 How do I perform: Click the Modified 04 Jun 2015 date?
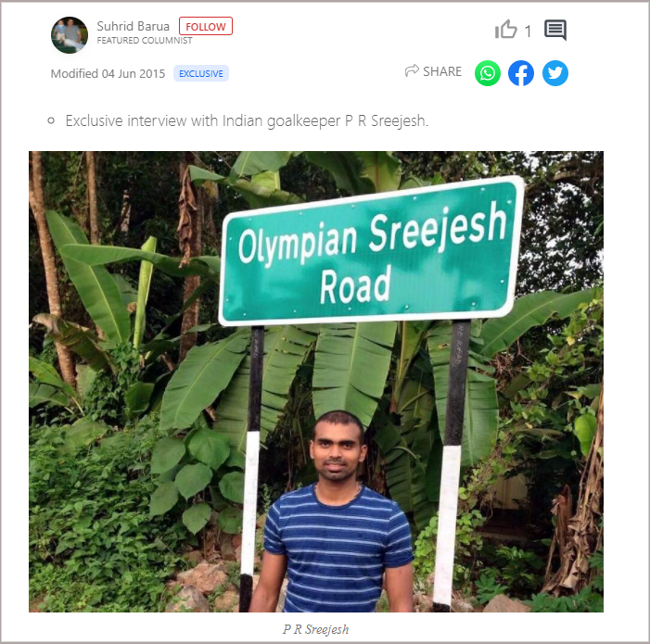click(108, 74)
